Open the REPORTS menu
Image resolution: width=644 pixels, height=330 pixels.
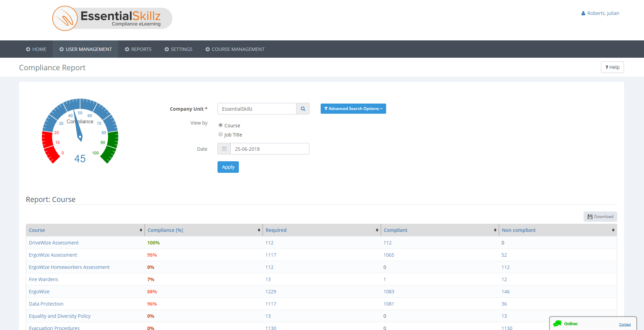[x=138, y=49]
